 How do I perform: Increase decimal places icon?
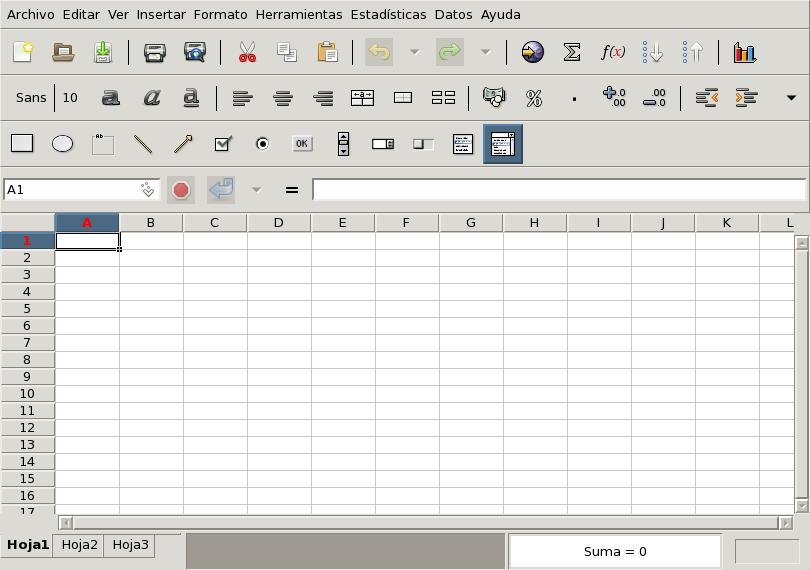tap(614, 97)
